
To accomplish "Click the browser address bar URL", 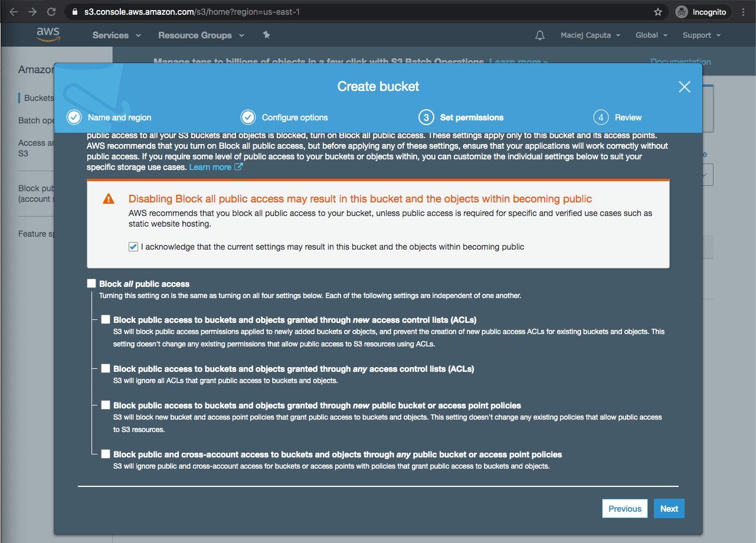I will click(x=195, y=12).
